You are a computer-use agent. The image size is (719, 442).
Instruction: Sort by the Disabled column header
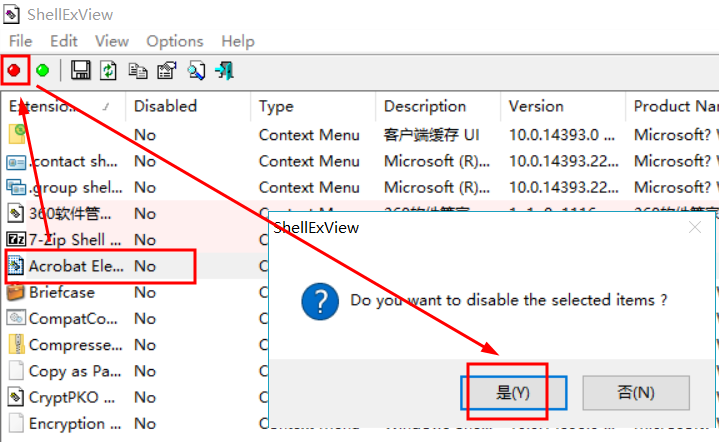tap(188, 106)
